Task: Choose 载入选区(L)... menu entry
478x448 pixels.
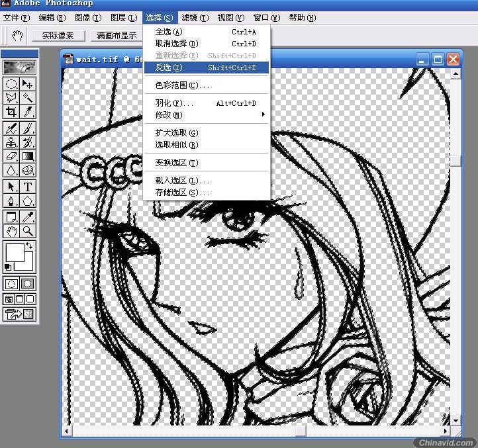Action: (x=207, y=181)
